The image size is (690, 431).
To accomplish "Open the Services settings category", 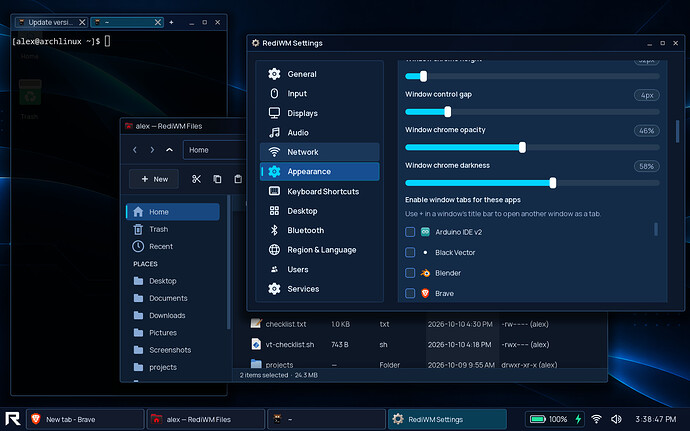I will tap(319, 289).
